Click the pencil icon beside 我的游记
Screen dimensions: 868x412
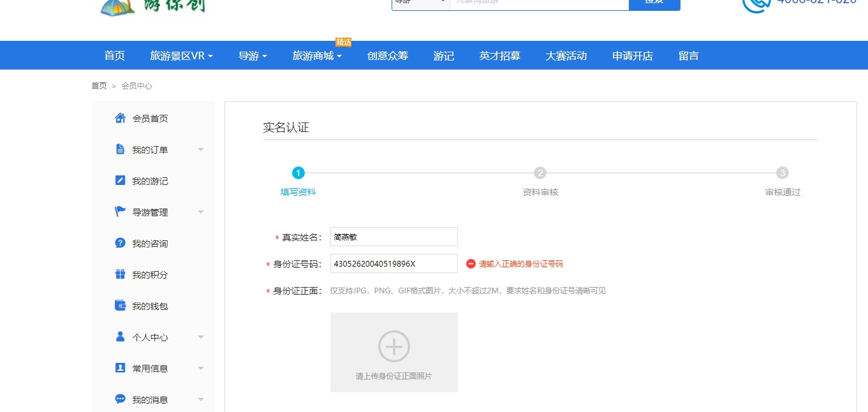click(120, 180)
